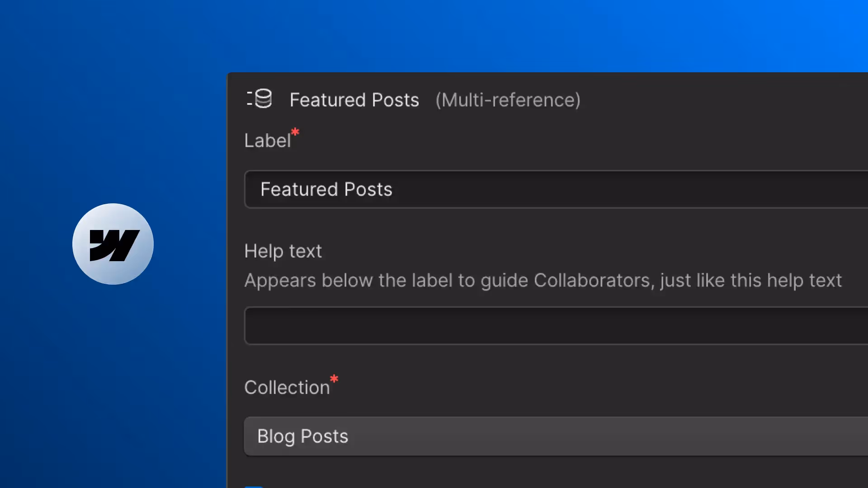868x488 pixels.
Task: Click the Collection field heading
Action: tap(287, 387)
